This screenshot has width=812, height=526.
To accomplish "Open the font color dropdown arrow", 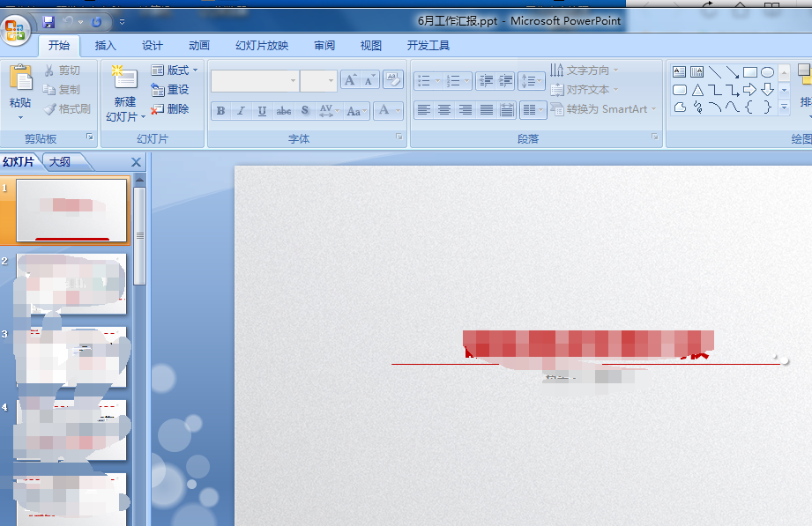I will [x=399, y=110].
